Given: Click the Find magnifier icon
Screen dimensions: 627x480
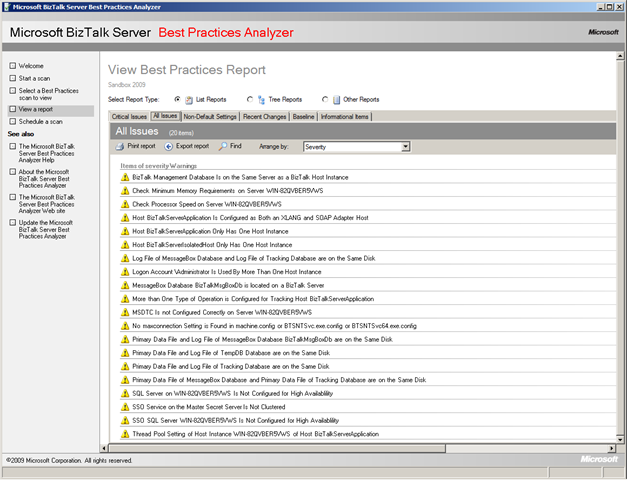Looking at the screenshot, I should pos(223,146).
